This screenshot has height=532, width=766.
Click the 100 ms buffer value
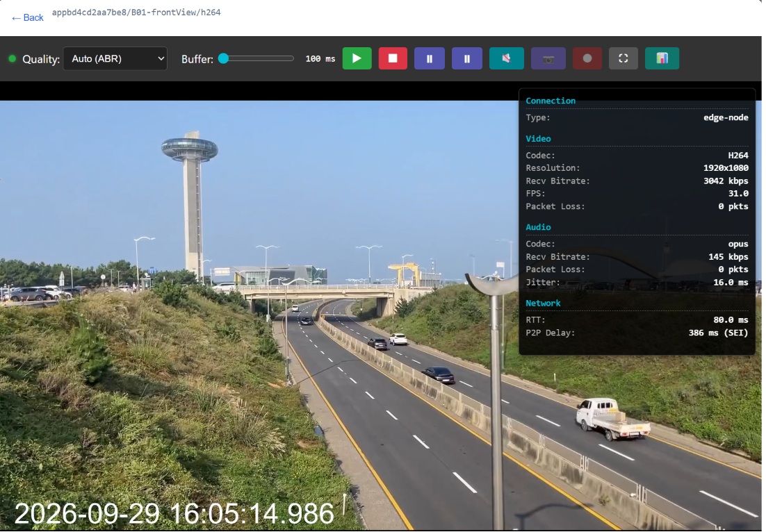tap(320, 58)
